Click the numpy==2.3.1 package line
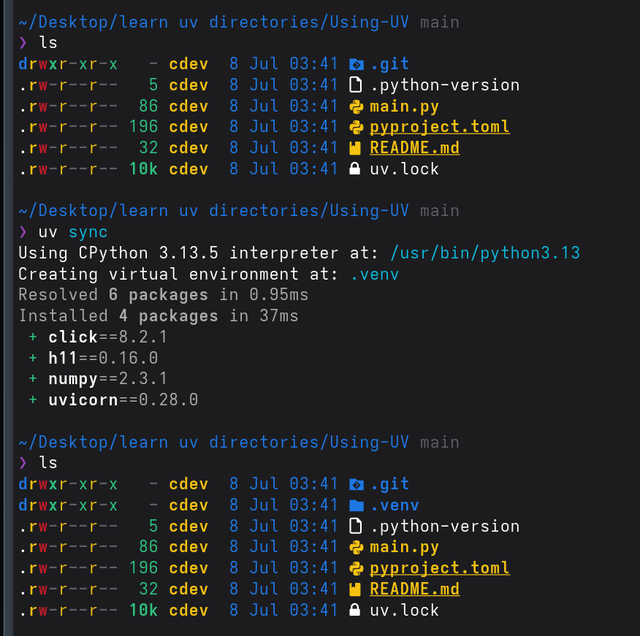This screenshot has width=640, height=636. click(108, 379)
